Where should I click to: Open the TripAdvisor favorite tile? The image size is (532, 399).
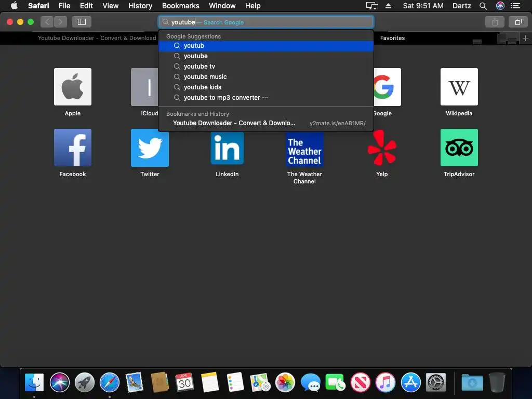[x=459, y=148]
